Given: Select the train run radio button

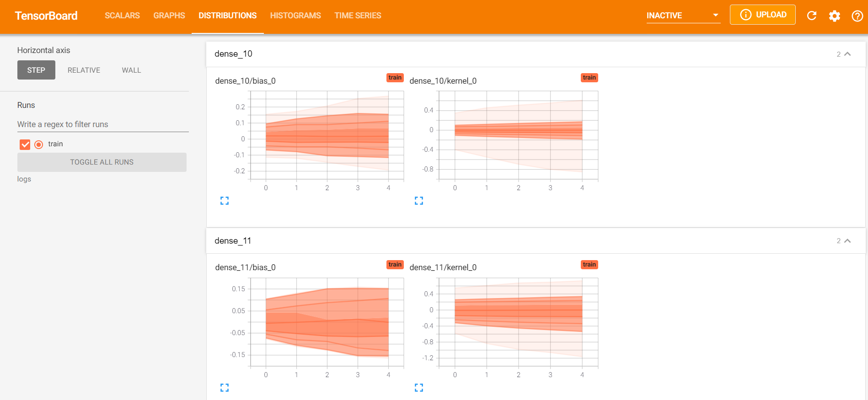Looking at the screenshot, I should tap(39, 144).
